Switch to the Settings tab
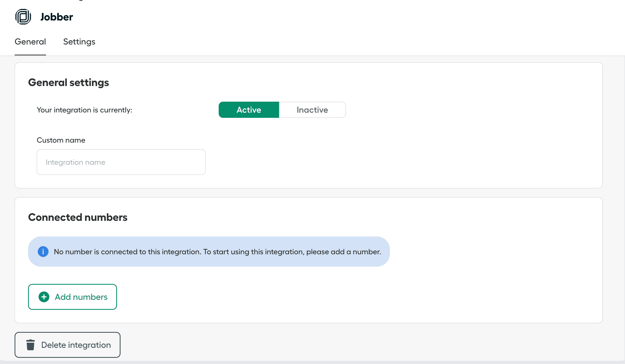625x364 pixels. (79, 42)
